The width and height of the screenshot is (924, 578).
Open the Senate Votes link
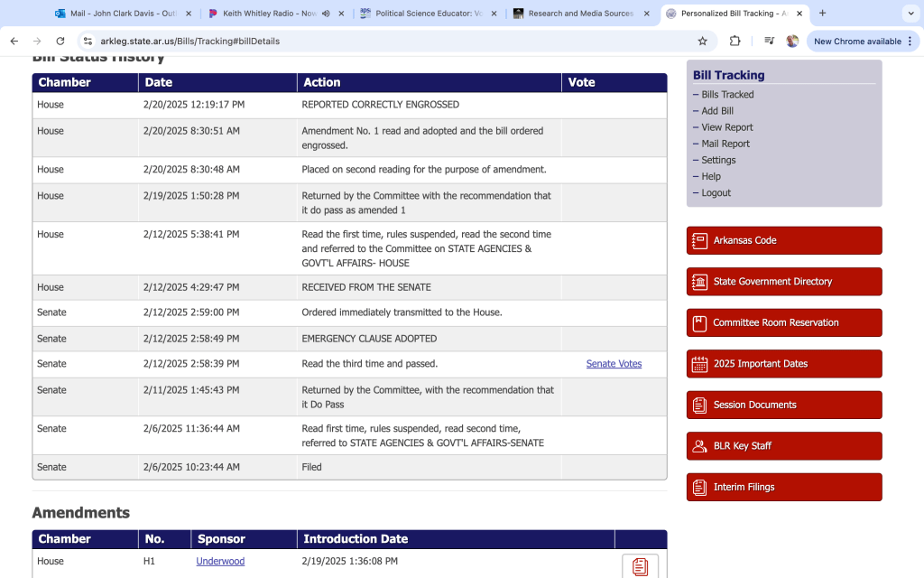tap(614, 364)
